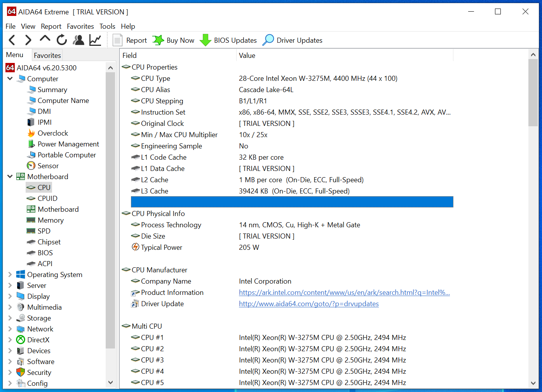Viewport: 542px width, 392px height.
Task: Click the Value column header
Action: coord(345,55)
